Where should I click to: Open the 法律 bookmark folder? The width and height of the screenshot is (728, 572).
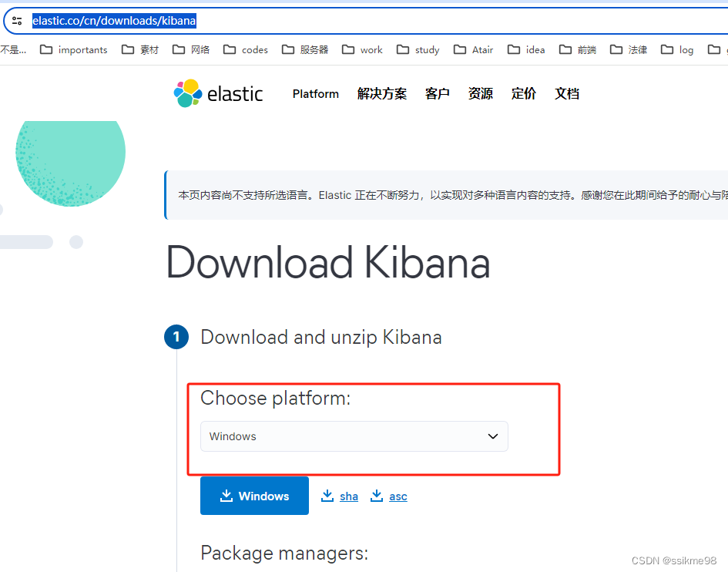click(629, 49)
